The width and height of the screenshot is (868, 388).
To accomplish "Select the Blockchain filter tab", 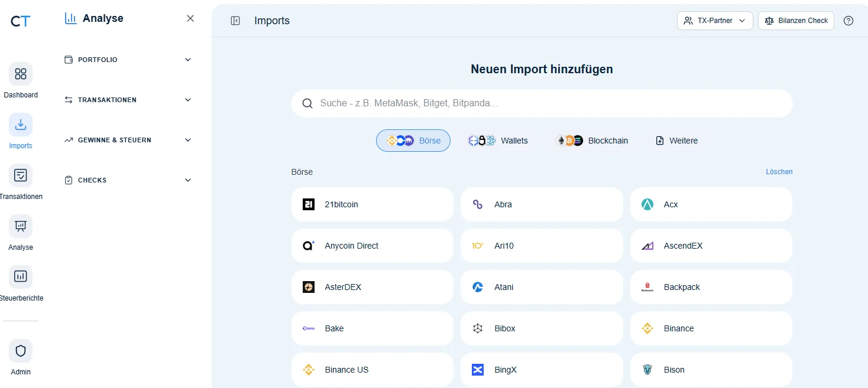I will (592, 141).
